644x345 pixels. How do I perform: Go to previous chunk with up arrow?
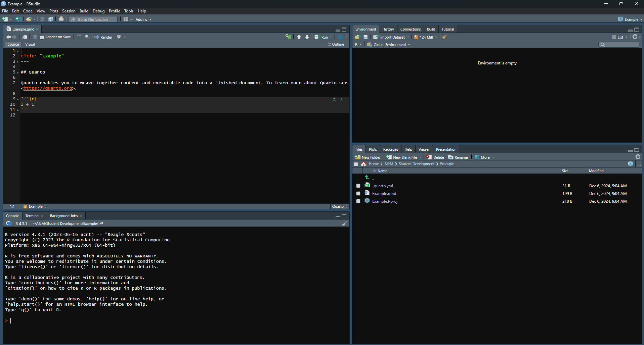299,37
